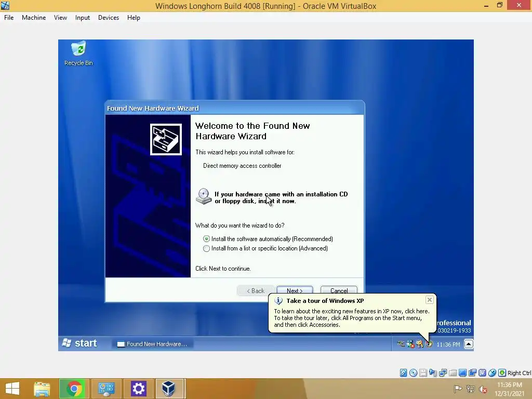Open host clock 11:36 PM 12/31/2021
Screen dimensions: 532x399
(510, 389)
